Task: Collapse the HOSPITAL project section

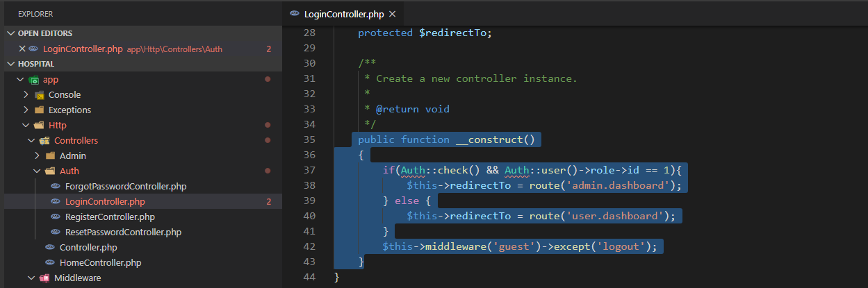Action: coord(10,64)
